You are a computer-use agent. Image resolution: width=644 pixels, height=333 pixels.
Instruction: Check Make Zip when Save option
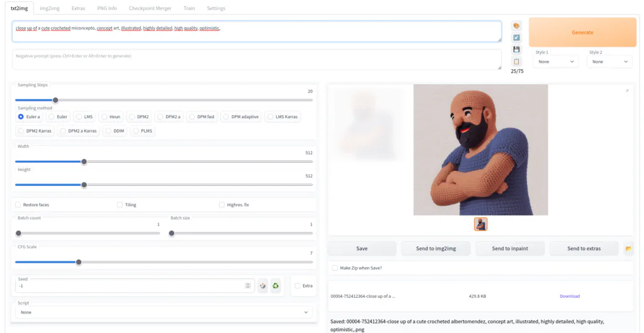click(x=335, y=268)
